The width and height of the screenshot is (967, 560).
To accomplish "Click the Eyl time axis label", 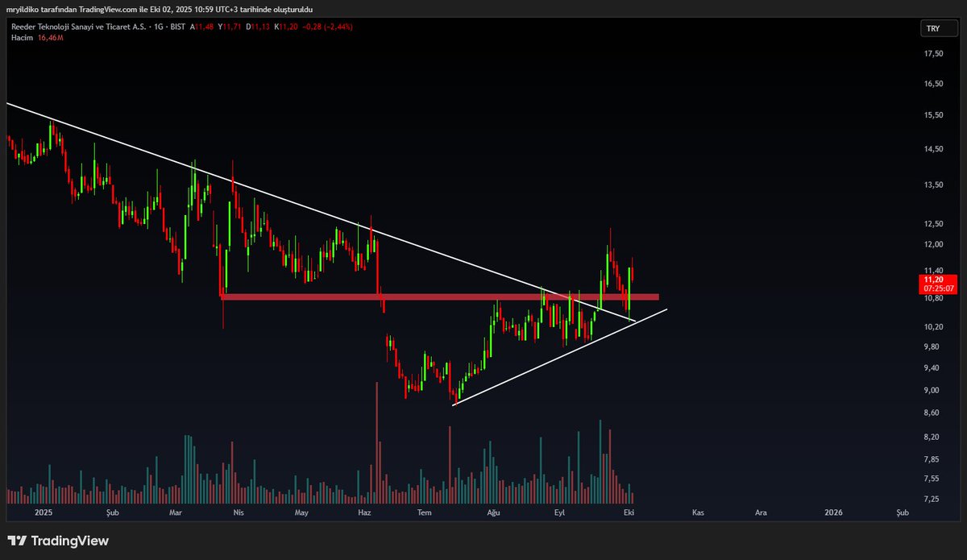I will click(x=558, y=512).
